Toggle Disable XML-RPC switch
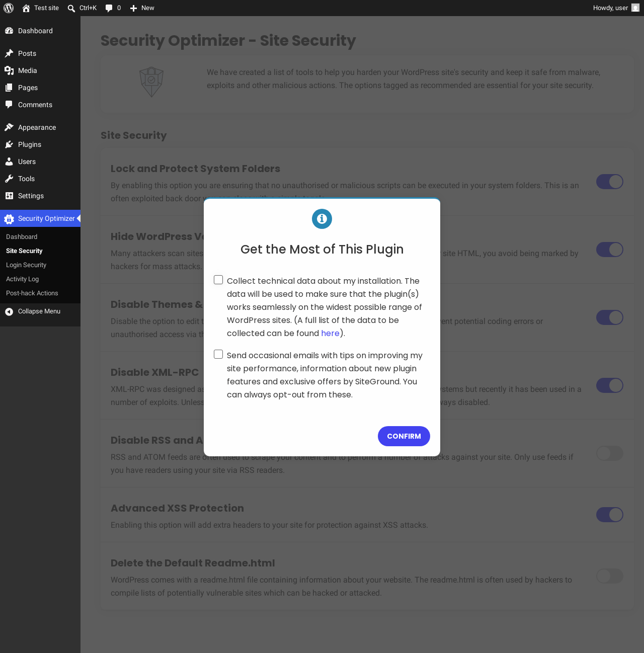644x653 pixels. pyautogui.click(x=610, y=385)
